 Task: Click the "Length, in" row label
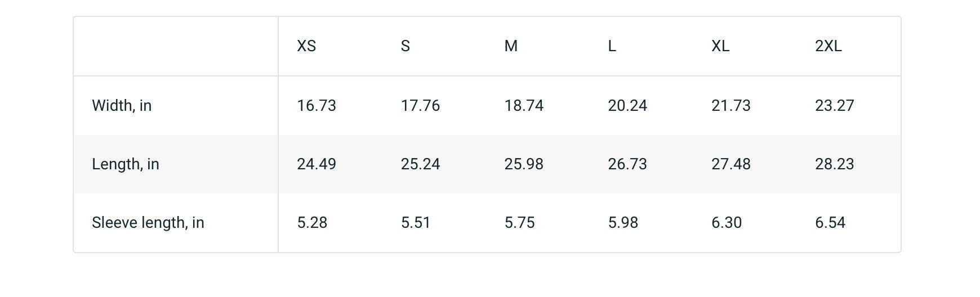click(126, 164)
